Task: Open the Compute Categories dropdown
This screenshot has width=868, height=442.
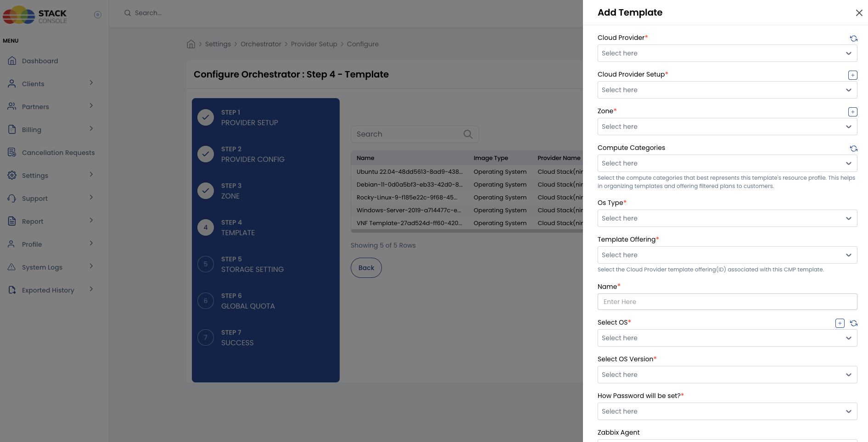Action: click(727, 163)
